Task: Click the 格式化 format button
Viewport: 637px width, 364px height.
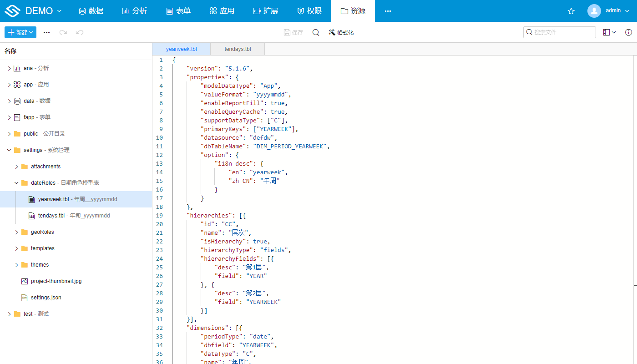Action: pos(341,32)
